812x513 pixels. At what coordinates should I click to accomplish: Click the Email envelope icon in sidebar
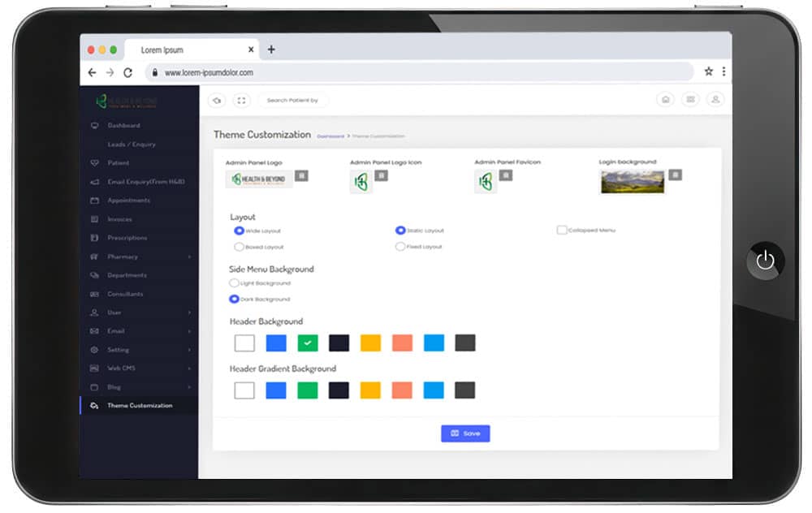click(x=94, y=331)
